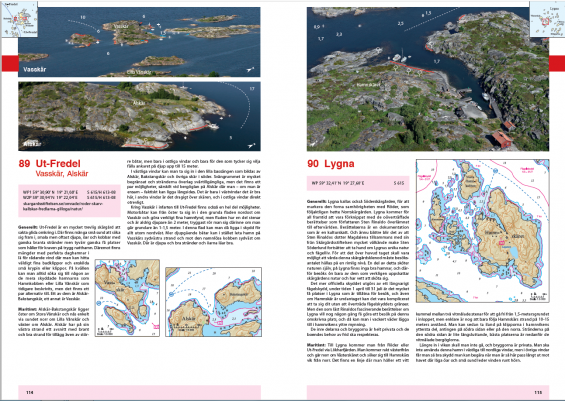
Task: Click the "89 Ut-Fredel" heading
Action: pyautogui.click(x=50, y=164)
